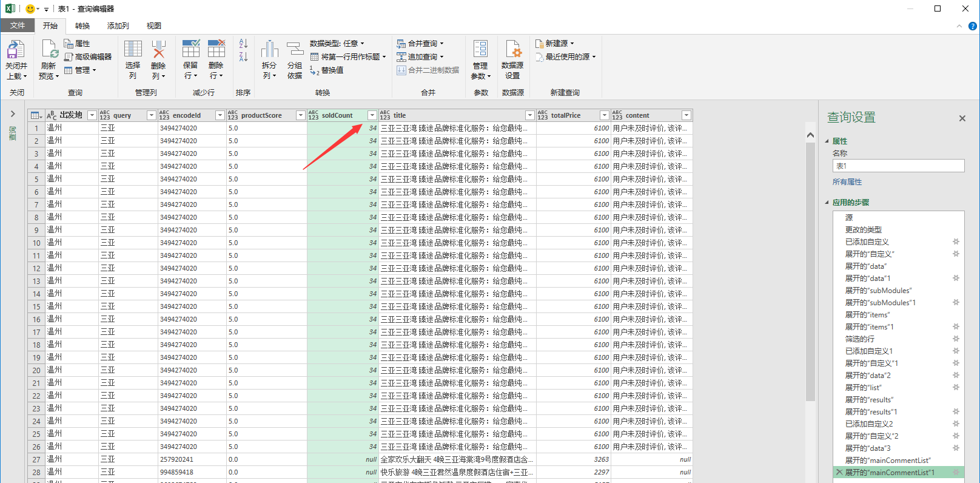Image resolution: width=980 pixels, height=483 pixels.
Task: Open filter dropdown for title column
Action: tap(530, 115)
